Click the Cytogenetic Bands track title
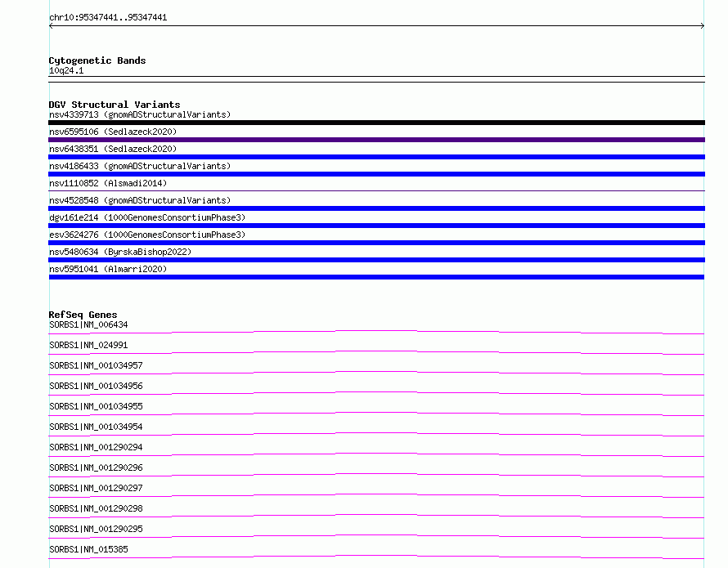728x568 pixels. pos(97,60)
